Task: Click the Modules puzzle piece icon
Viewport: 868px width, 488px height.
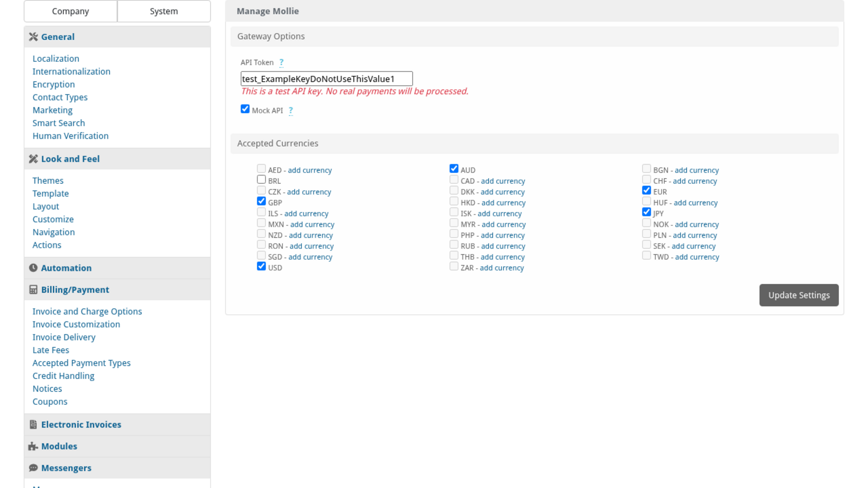Action: click(33, 446)
